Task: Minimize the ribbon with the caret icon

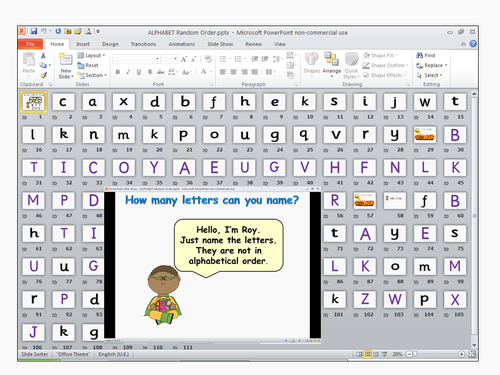Action: [463, 44]
